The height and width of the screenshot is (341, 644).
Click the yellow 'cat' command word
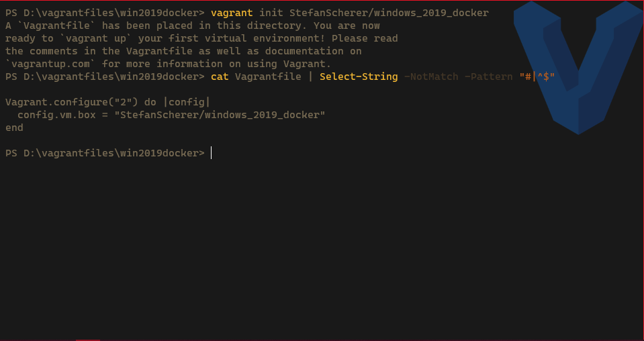(220, 77)
